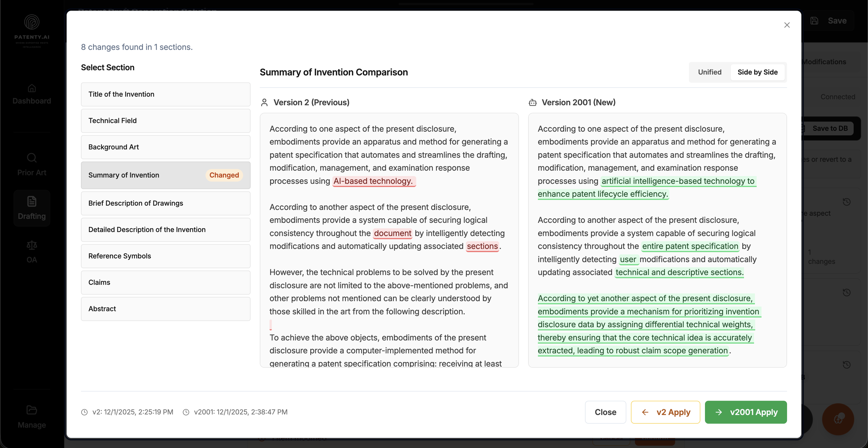Screen dimensions: 868x448
Task: Open Manage folder icon in sidebar
Action: pyautogui.click(x=32, y=410)
